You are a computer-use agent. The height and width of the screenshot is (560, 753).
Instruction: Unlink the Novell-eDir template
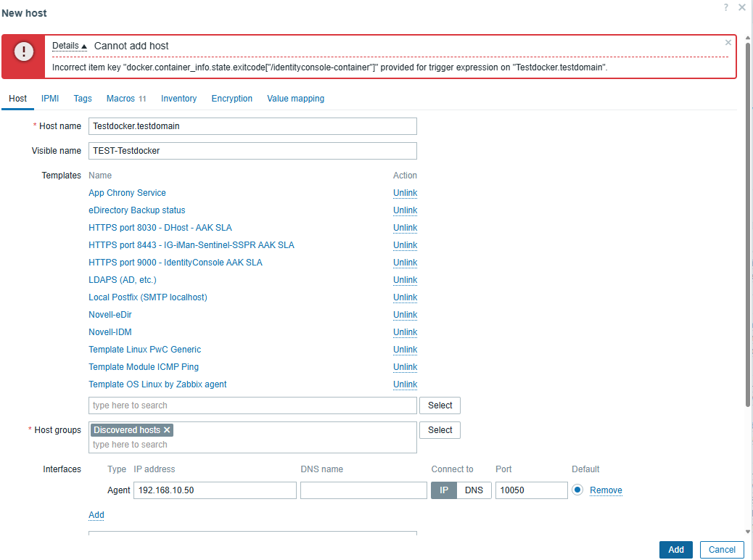click(x=405, y=315)
